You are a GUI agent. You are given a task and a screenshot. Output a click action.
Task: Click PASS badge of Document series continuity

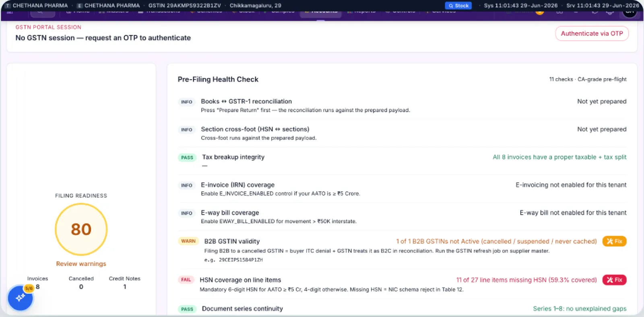pos(187,309)
